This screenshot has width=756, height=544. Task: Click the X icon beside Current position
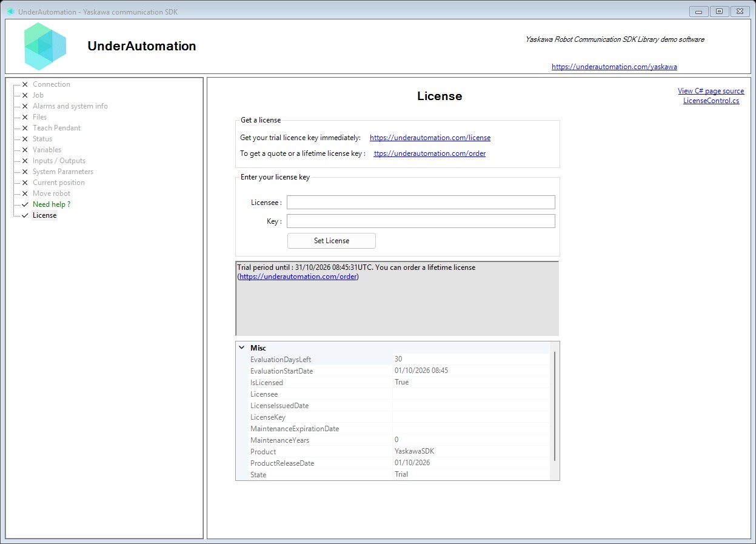(25, 183)
